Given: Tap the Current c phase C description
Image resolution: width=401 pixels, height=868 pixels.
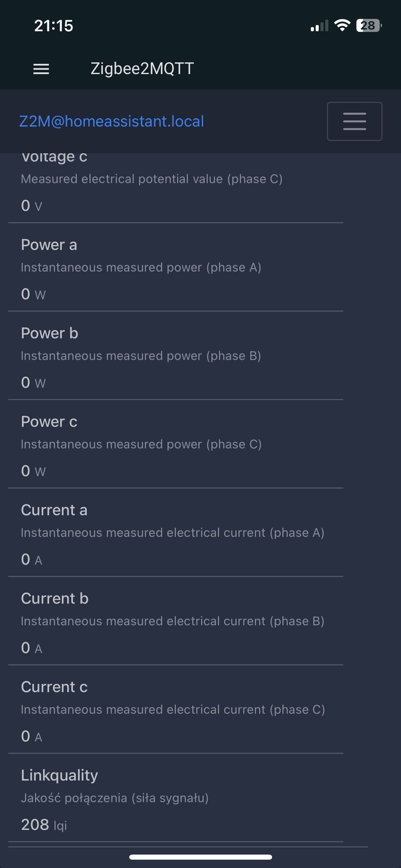Looking at the screenshot, I should [x=173, y=710].
